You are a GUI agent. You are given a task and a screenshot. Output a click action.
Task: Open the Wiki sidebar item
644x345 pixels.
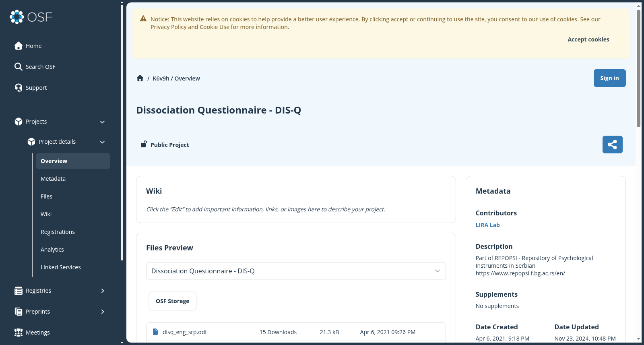[73, 214]
